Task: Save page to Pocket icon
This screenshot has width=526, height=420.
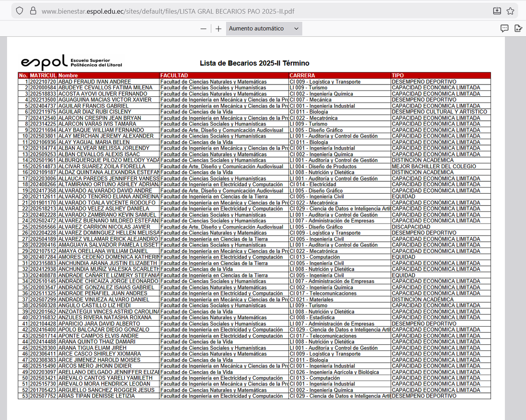Action: pos(497,11)
